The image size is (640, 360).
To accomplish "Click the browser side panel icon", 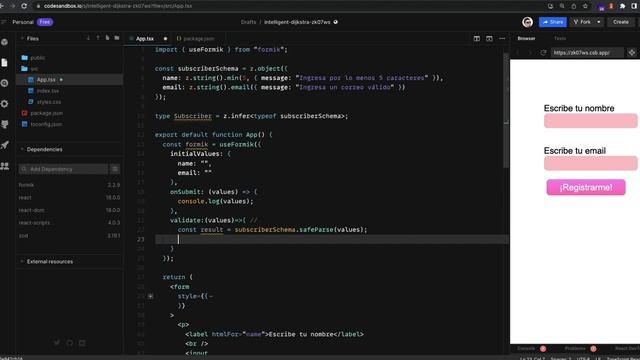I will point(634,6).
